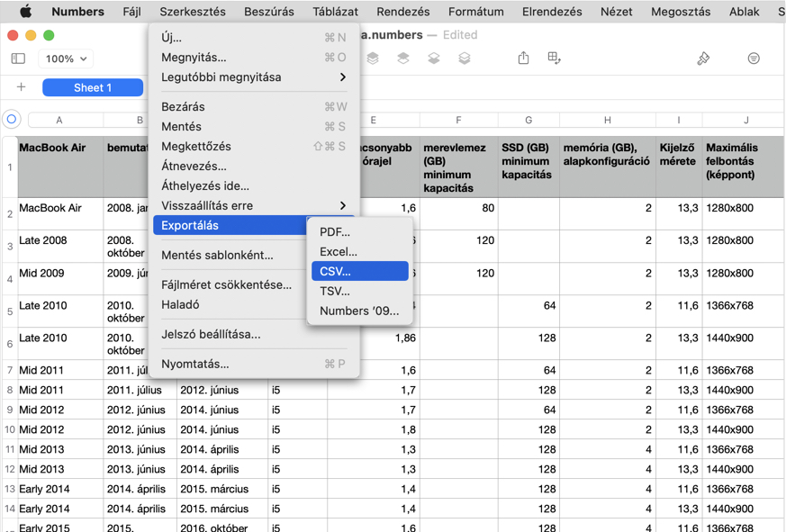786x532 pixels.
Task: Choose PDF… export option
Action: [x=360, y=232]
